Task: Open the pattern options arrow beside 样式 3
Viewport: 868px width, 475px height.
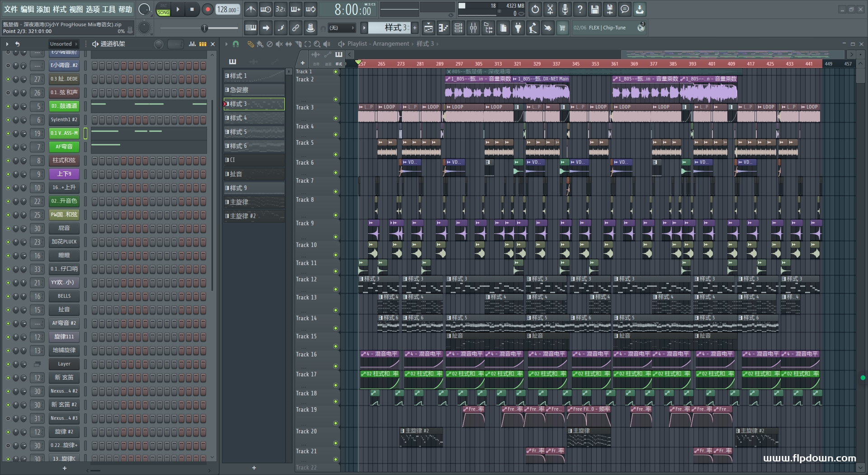Action: pyautogui.click(x=364, y=28)
